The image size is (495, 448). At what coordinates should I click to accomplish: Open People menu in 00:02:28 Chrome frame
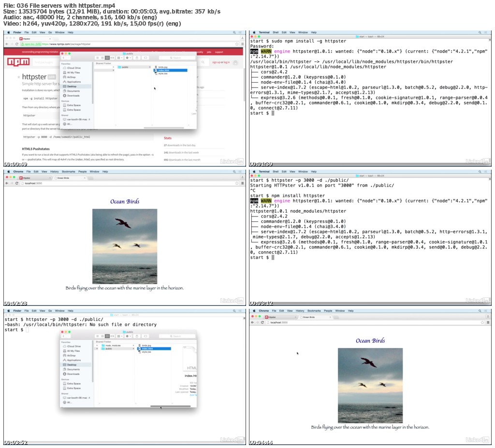(82, 172)
